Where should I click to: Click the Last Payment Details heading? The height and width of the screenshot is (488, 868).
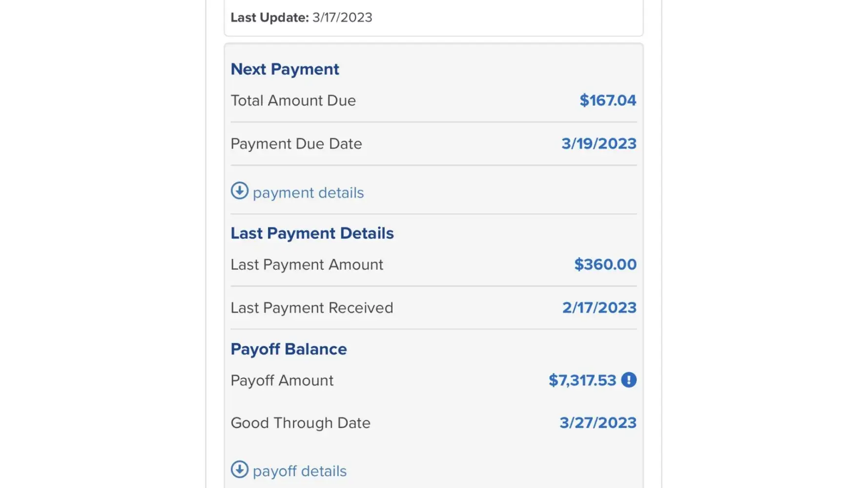[x=312, y=233]
